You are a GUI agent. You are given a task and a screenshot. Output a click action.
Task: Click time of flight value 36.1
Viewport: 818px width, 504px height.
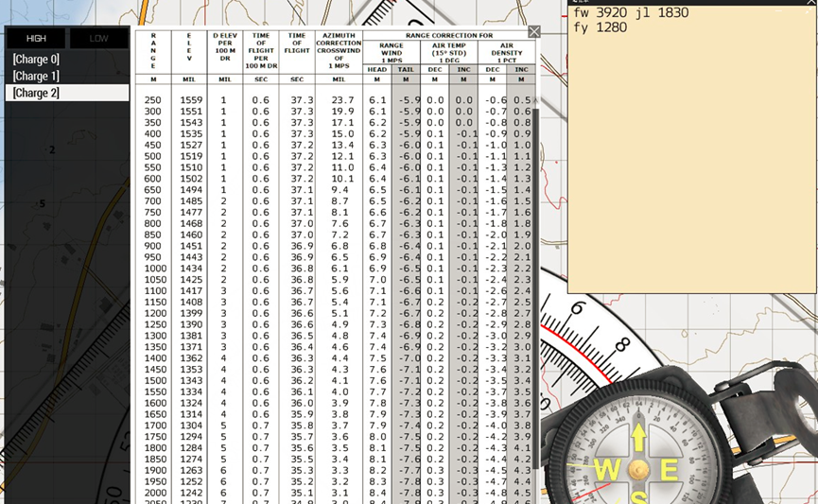(x=303, y=391)
